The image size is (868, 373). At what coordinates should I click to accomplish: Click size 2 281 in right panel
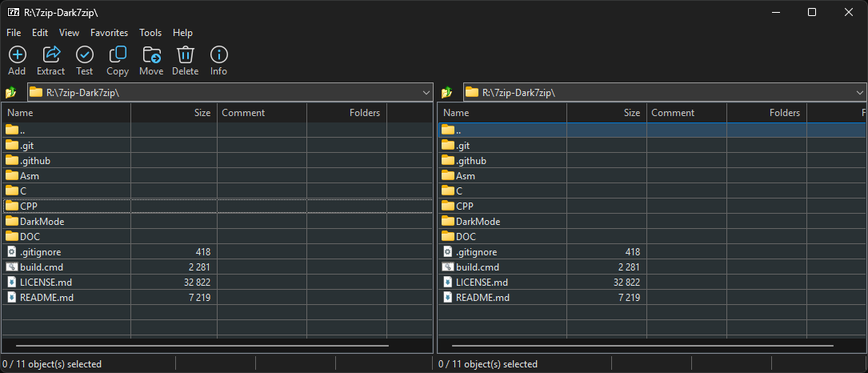click(629, 267)
